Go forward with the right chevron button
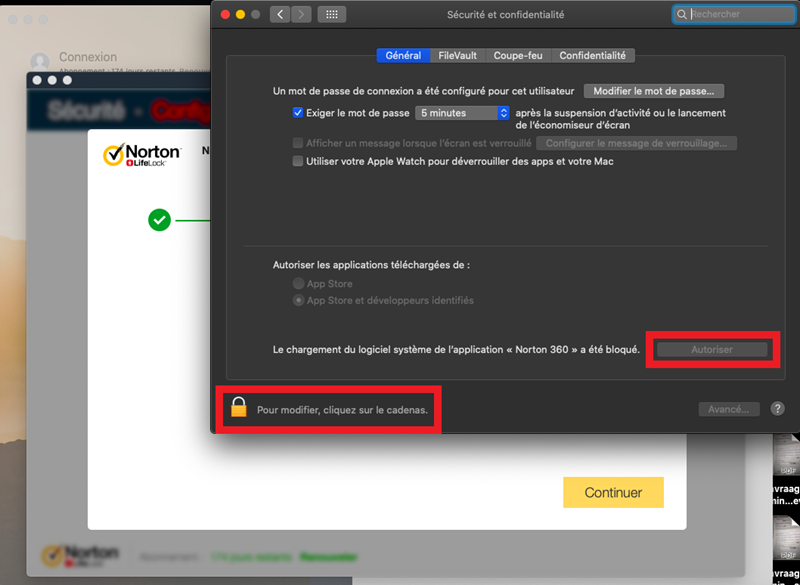Image resolution: width=800 pixels, height=585 pixels. tap(301, 14)
